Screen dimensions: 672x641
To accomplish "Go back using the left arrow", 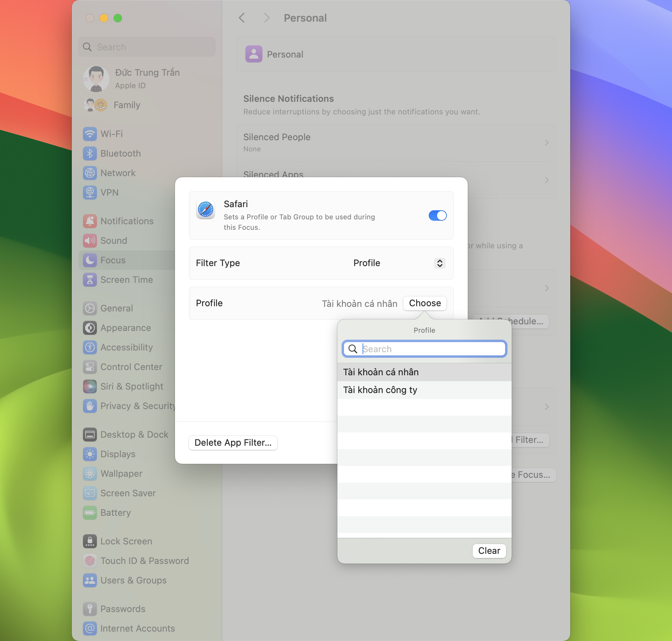I will coord(242,18).
